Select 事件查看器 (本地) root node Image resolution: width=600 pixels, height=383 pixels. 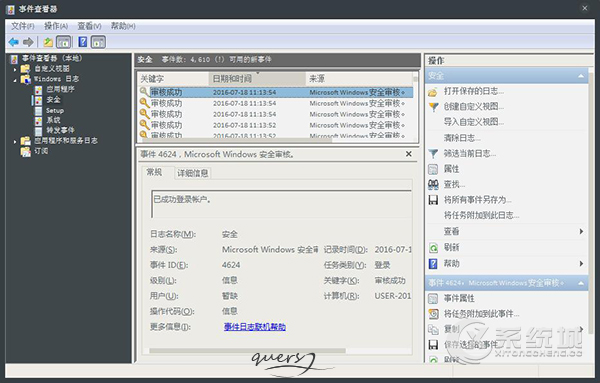(x=52, y=58)
